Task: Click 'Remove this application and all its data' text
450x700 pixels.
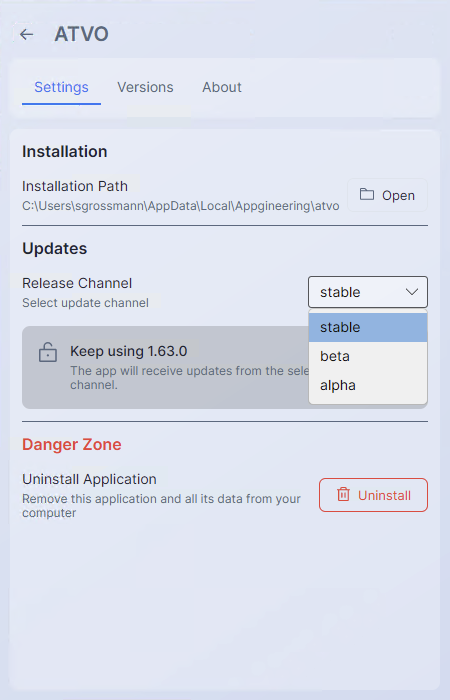Action: coord(162,505)
